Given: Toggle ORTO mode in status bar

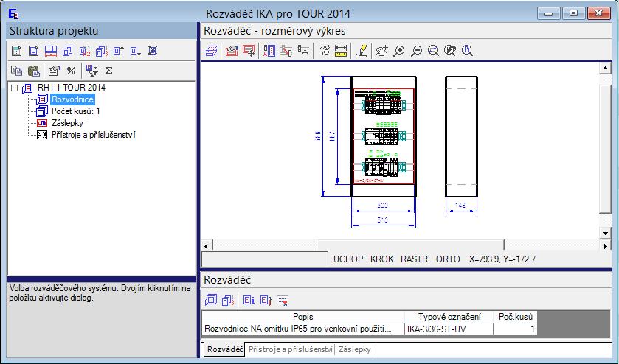Looking at the screenshot, I should tap(448, 259).
